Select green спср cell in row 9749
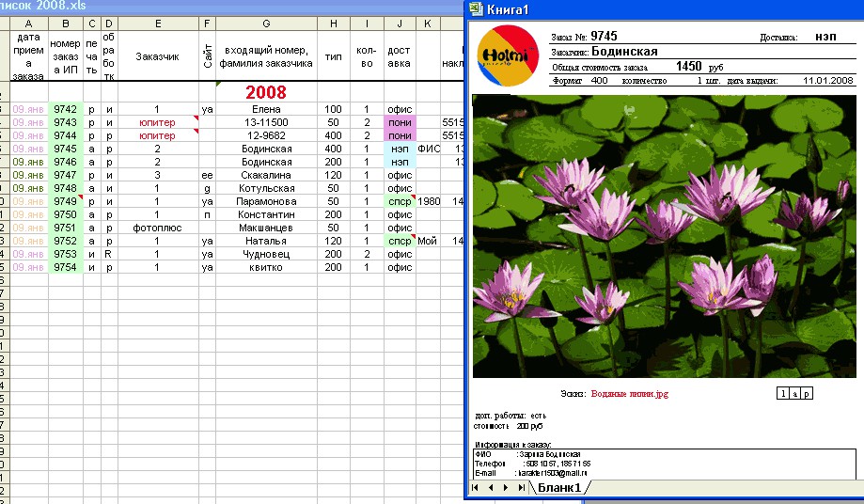Screen dimensions: 864x504 click(x=400, y=201)
